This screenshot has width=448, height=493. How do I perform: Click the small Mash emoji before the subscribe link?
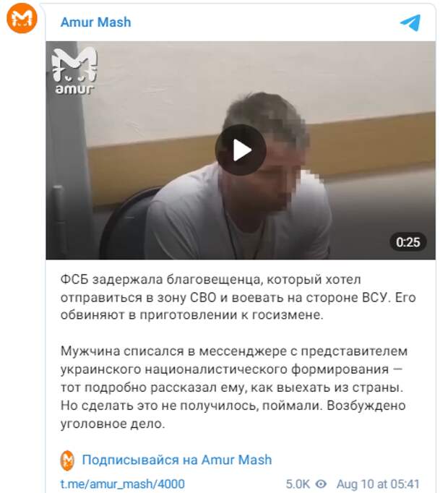coord(67,460)
